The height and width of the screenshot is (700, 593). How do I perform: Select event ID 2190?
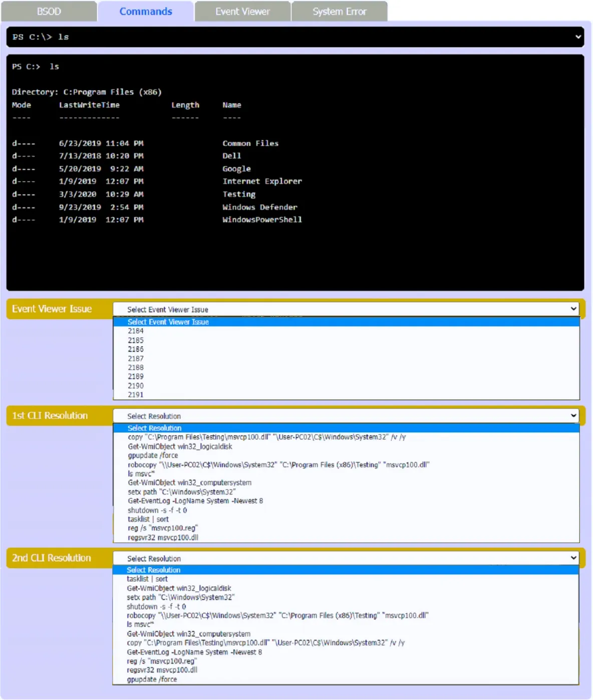coord(346,386)
